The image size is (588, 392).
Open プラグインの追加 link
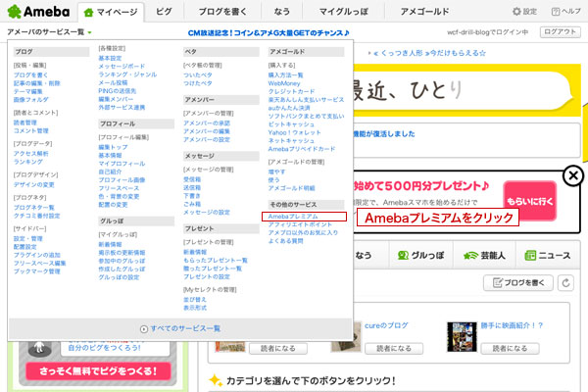coord(37,255)
